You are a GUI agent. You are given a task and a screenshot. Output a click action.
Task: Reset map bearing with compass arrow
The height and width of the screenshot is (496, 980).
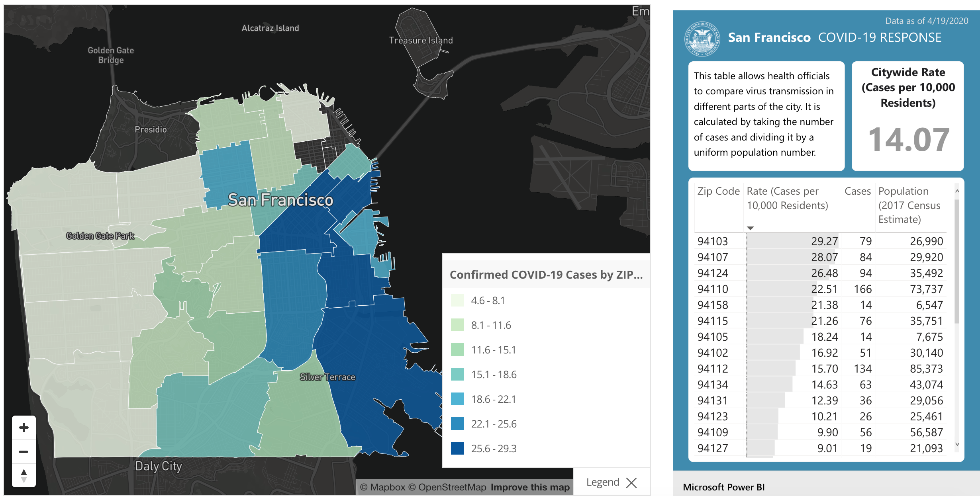coord(24,475)
